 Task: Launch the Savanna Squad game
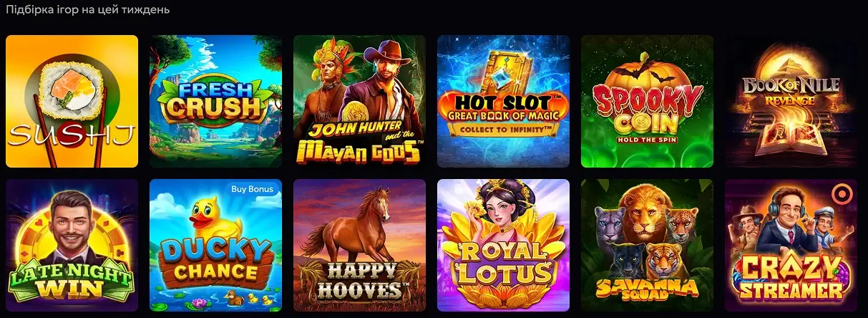(647, 245)
